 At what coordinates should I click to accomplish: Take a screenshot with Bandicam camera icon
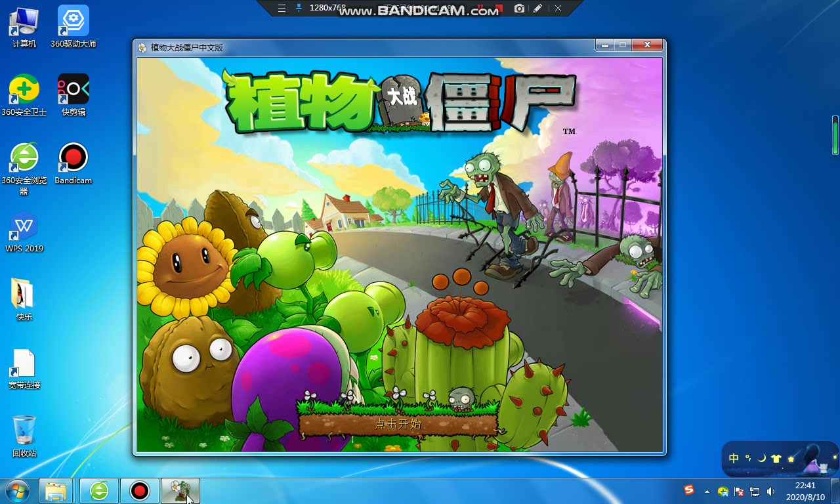click(520, 8)
